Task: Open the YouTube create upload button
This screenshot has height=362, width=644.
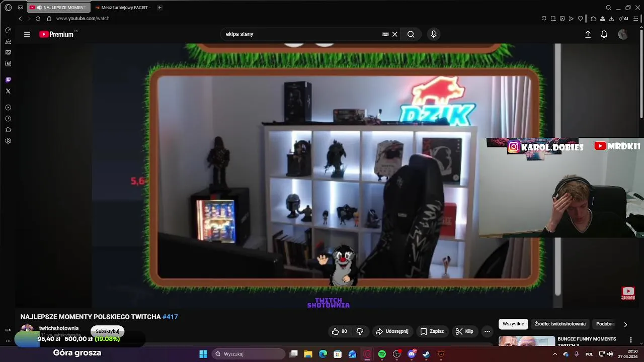Action: point(588,34)
